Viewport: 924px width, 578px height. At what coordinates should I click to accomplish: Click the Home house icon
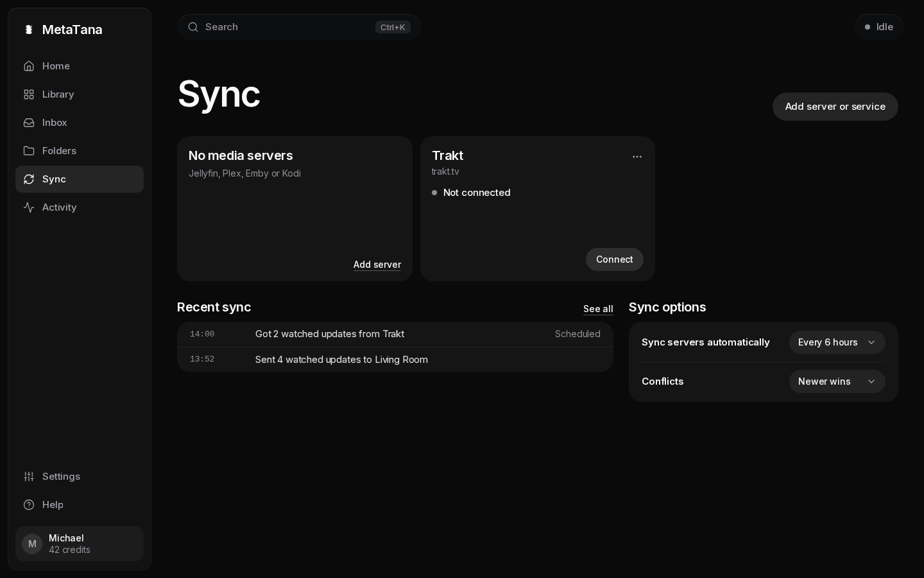tap(29, 66)
